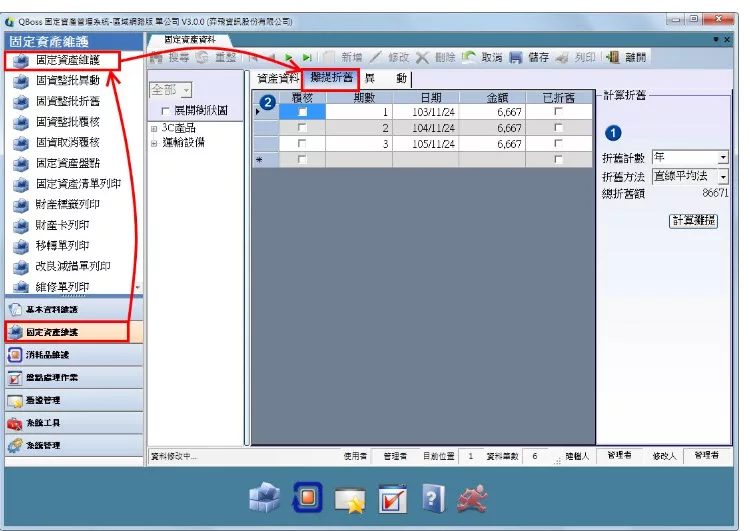Click the checklist icon in bottom dock
750x531 pixels.
click(x=392, y=497)
